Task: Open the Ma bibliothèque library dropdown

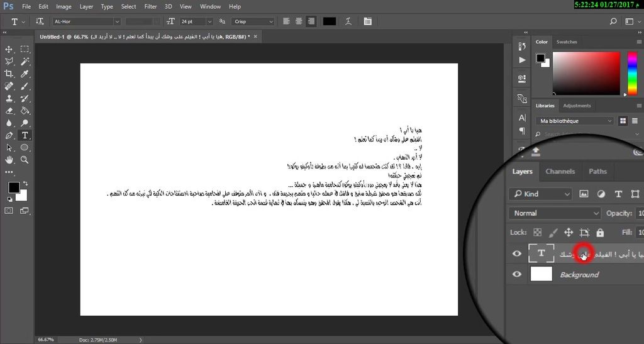Action: click(574, 121)
